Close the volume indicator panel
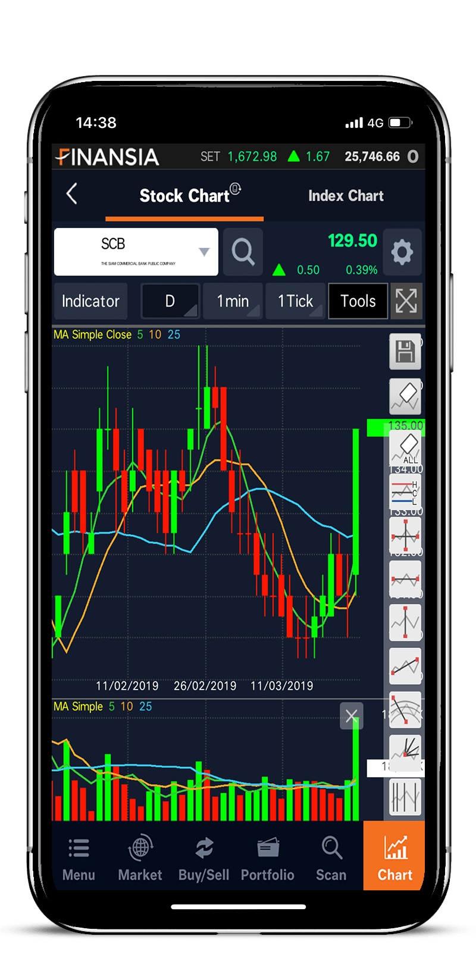 351,716
